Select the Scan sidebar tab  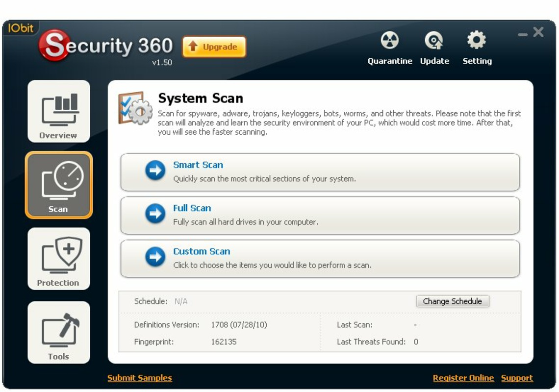59,185
